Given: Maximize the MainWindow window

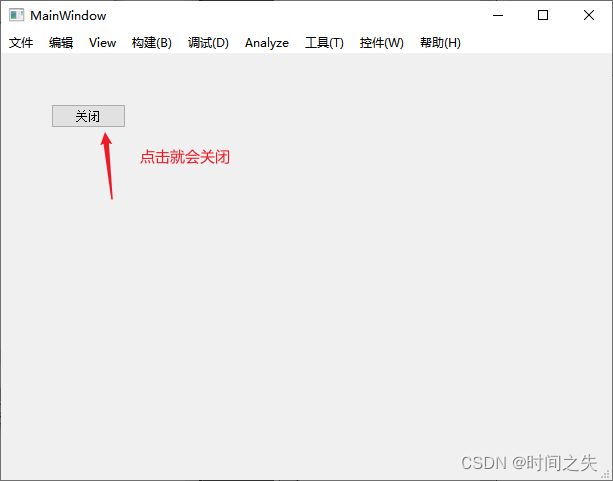Looking at the screenshot, I should tap(543, 15).
